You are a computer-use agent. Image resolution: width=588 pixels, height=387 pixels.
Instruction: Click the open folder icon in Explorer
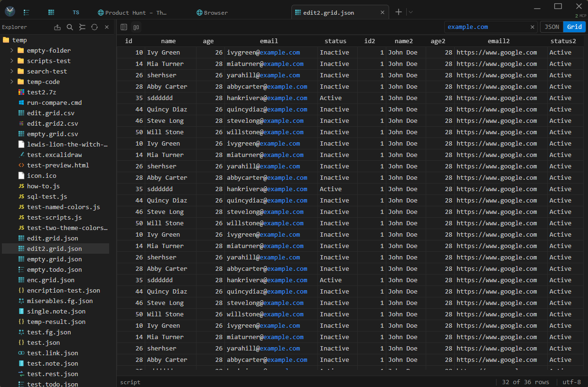[x=57, y=27]
